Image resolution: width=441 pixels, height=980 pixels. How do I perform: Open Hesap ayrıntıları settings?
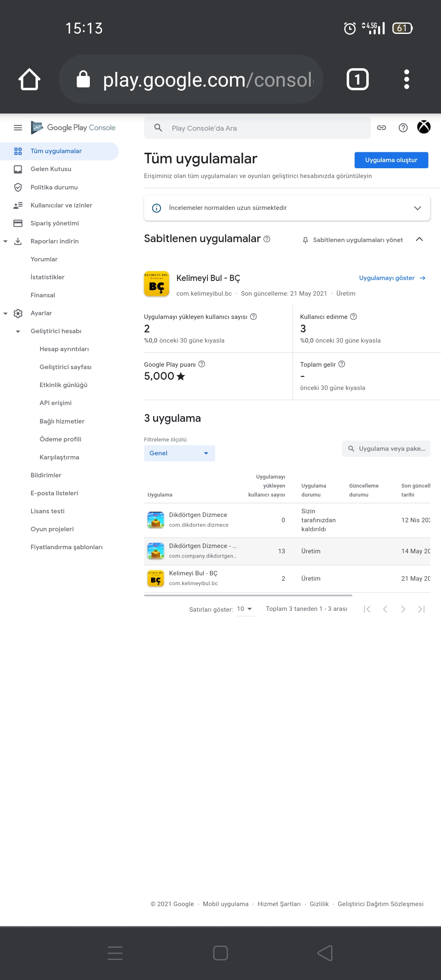(64, 349)
